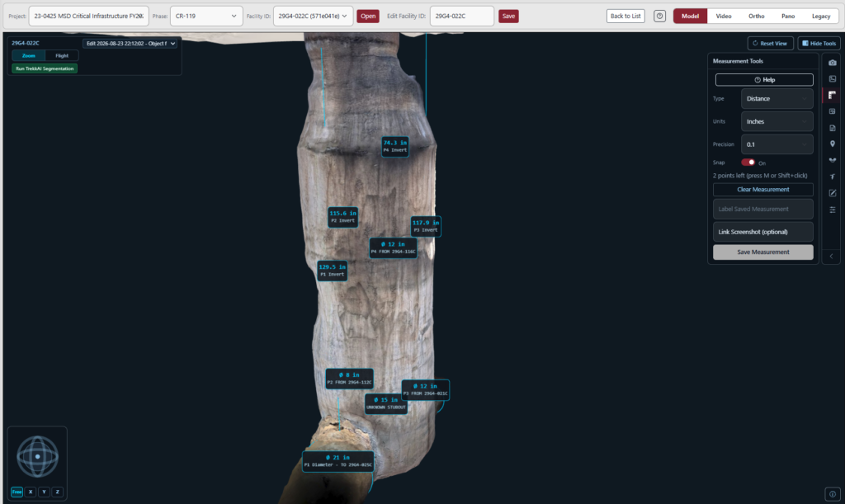Open the camera screenshot tool in sidebar
This screenshot has width=845, height=504.
pyautogui.click(x=832, y=63)
